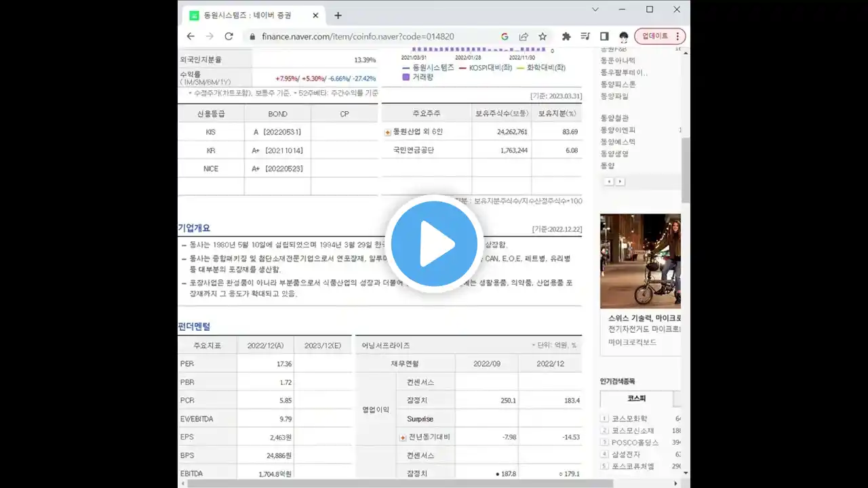Select the EPS value 2,463원
868x488 pixels.
point(281,437)
